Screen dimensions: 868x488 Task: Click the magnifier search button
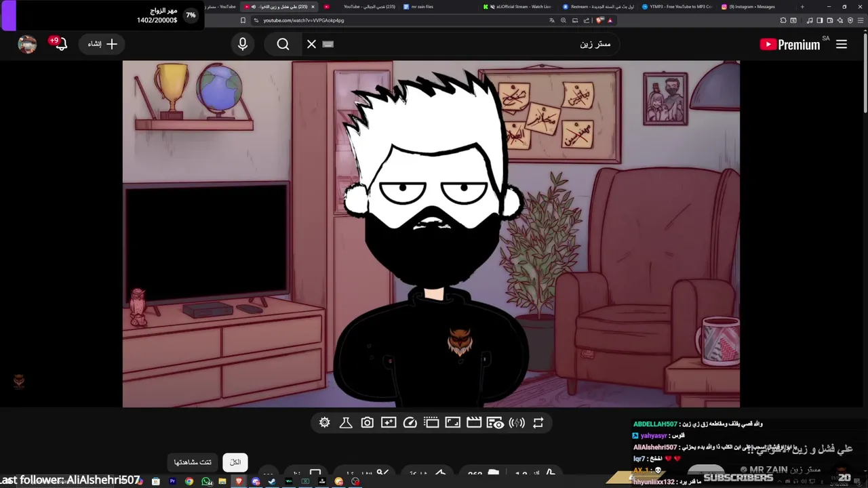pyautogui.click(x=283, y=44)
